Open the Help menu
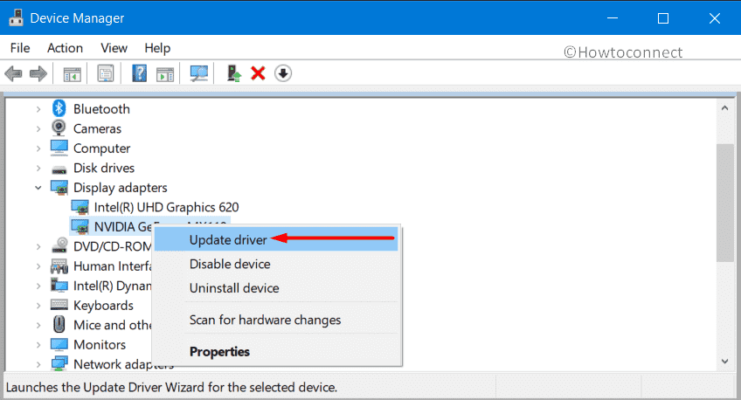This screenshot has height=400, width=741. [157, 48]
